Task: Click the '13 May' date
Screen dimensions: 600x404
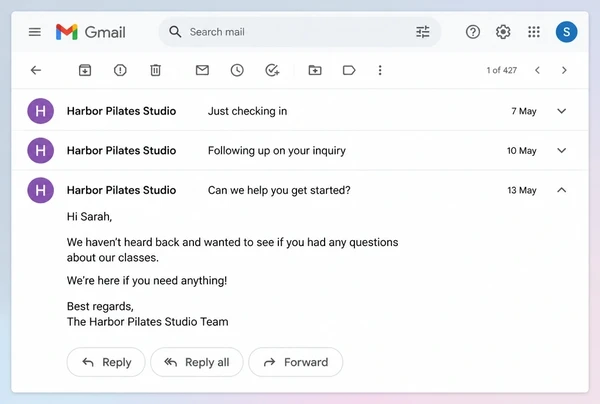Action: tap(522, 190)
